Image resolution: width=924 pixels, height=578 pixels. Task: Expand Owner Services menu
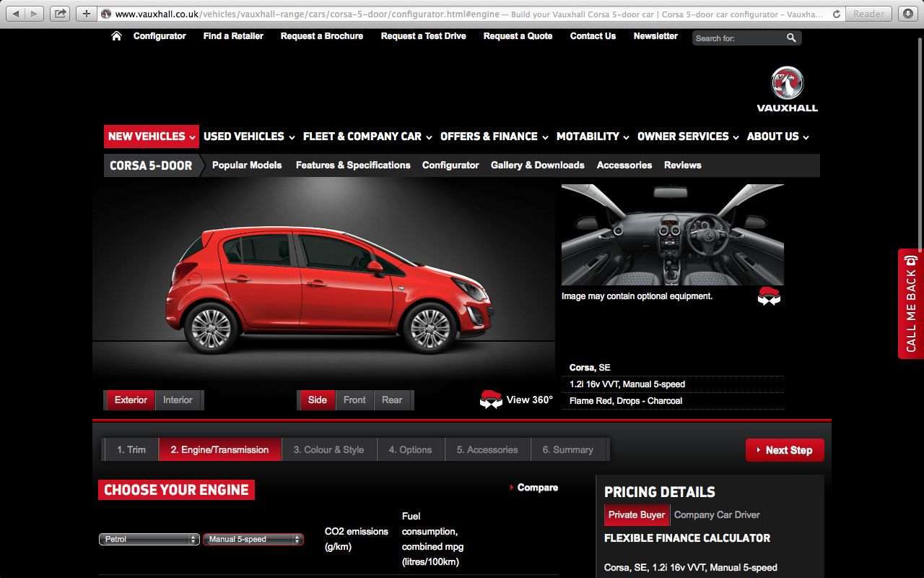[688, 137]
